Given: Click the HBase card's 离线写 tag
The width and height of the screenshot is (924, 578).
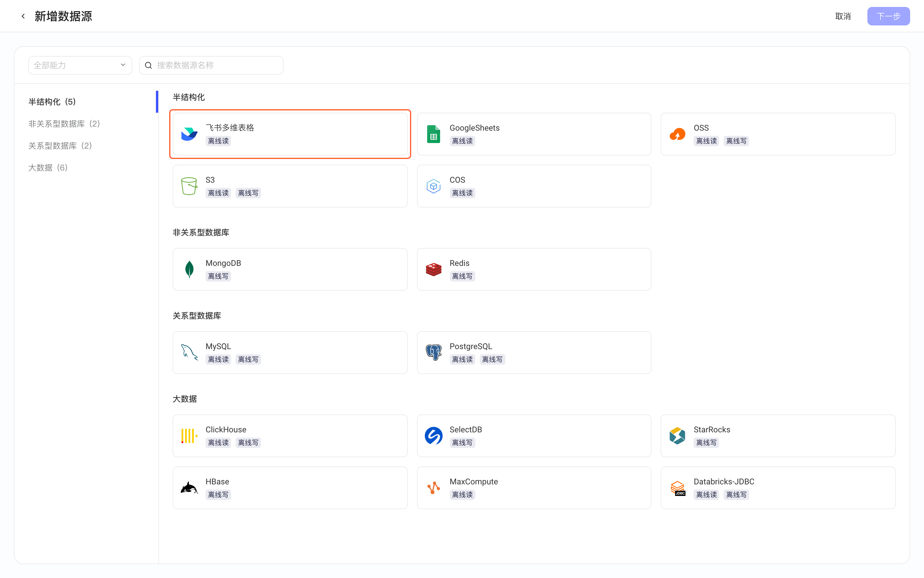Looking at the screenshot, I should (x=218, y=495).
